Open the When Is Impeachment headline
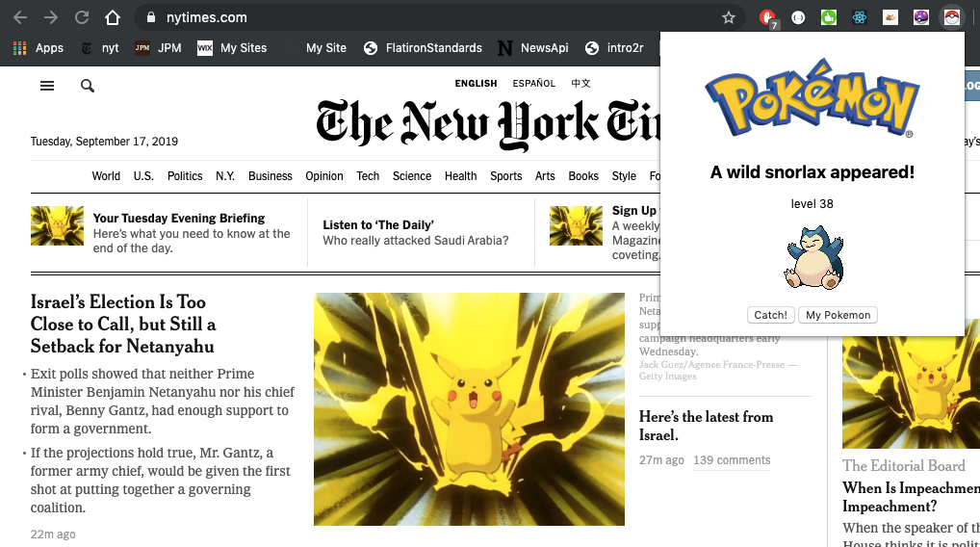 (912, 497)
